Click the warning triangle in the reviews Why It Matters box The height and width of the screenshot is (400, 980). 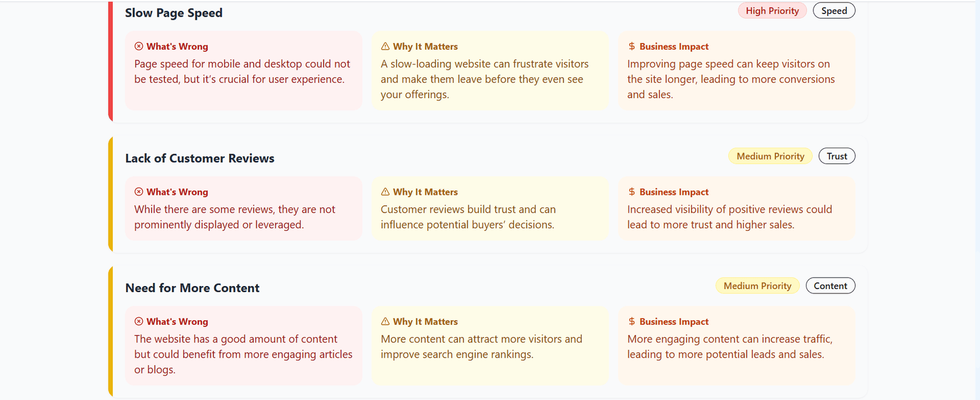[385, 192]
